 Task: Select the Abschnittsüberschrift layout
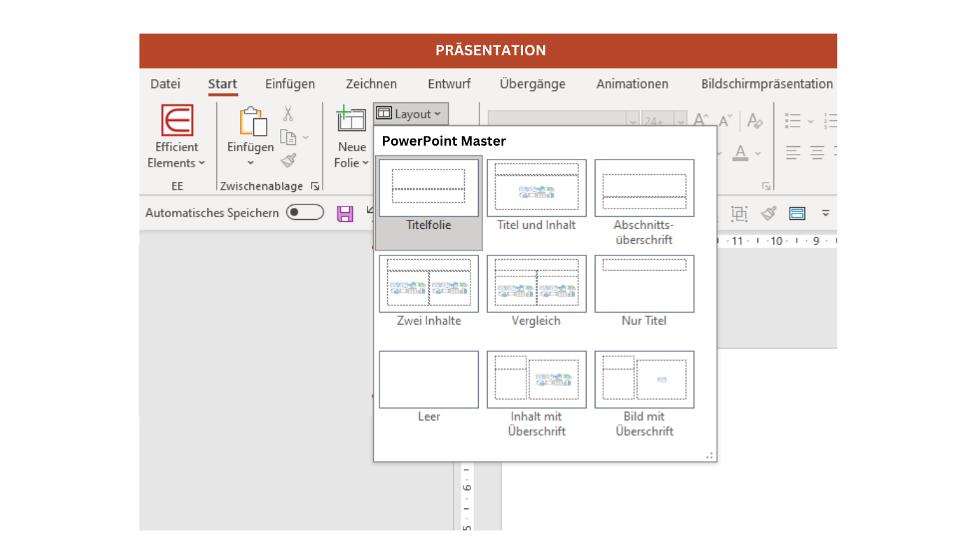(x=645, y=203)
